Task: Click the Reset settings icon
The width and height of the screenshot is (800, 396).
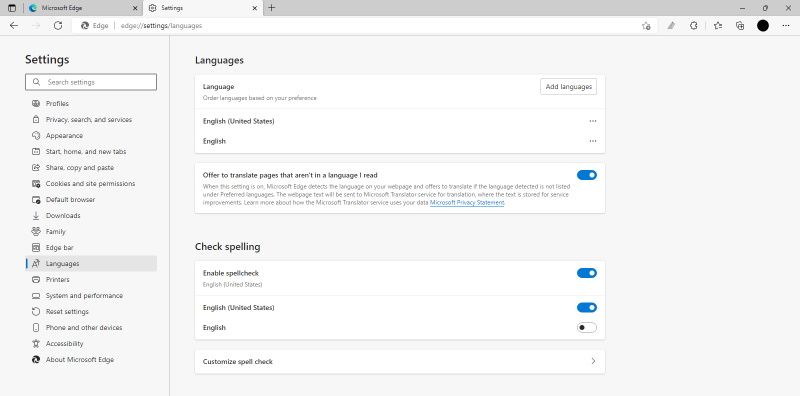Action: tap(36, 312)
